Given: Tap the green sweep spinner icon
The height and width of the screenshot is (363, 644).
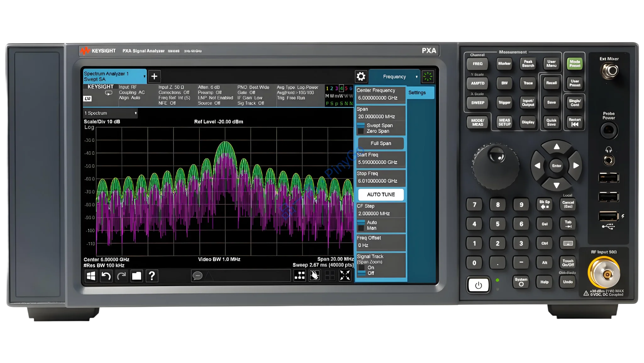Looking at the screenshot, I should [428, 77].
